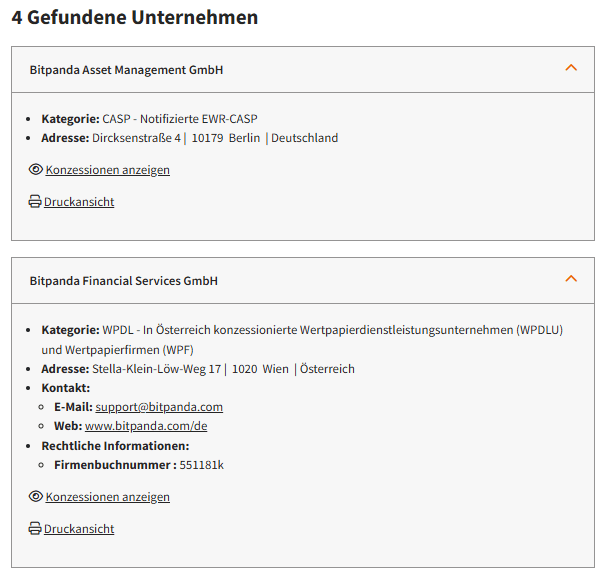Click the 'CASP - Notifizierte EWR-CASP' category text
Screen dimensions: 604x574
pos(180,119)
